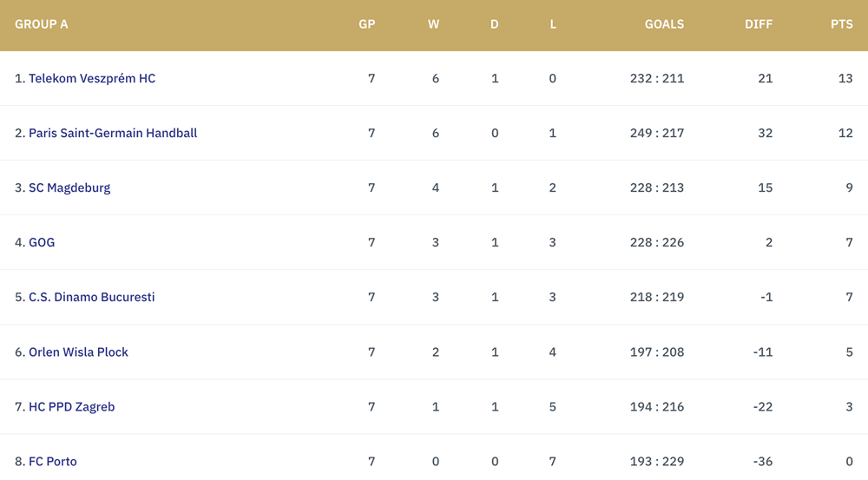Screen dimensions: 868x480
Task: Click the GOALS column header
Action: tap(664, 24)
